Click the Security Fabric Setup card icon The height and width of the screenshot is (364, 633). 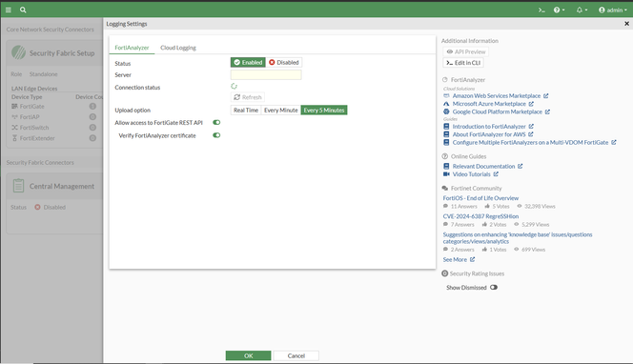point(18,52)
